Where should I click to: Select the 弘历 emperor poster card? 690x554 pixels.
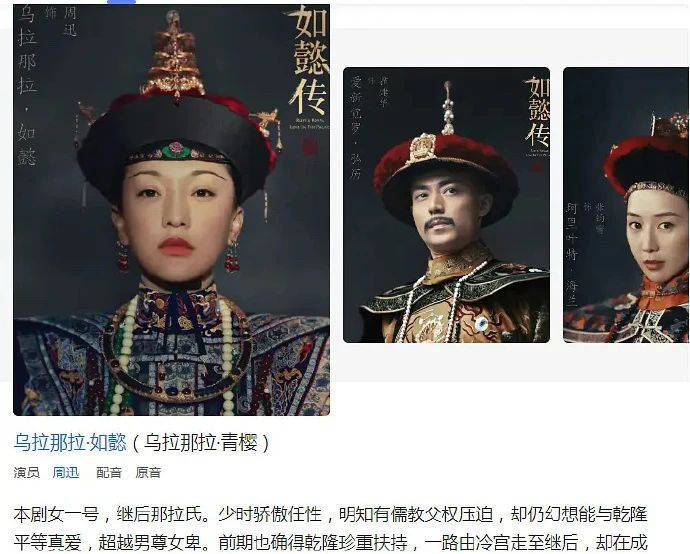coord(446,205)
